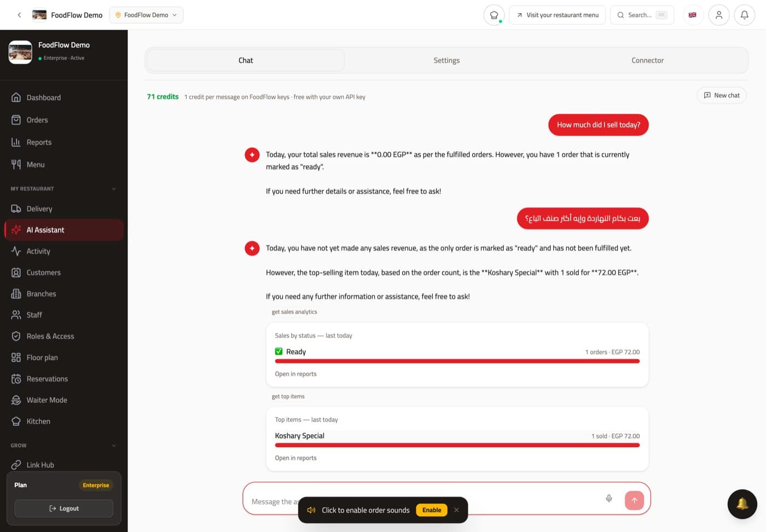Send message with the arrow button
The height and width of the screenshot is (532, 766).
coord(634,500)
